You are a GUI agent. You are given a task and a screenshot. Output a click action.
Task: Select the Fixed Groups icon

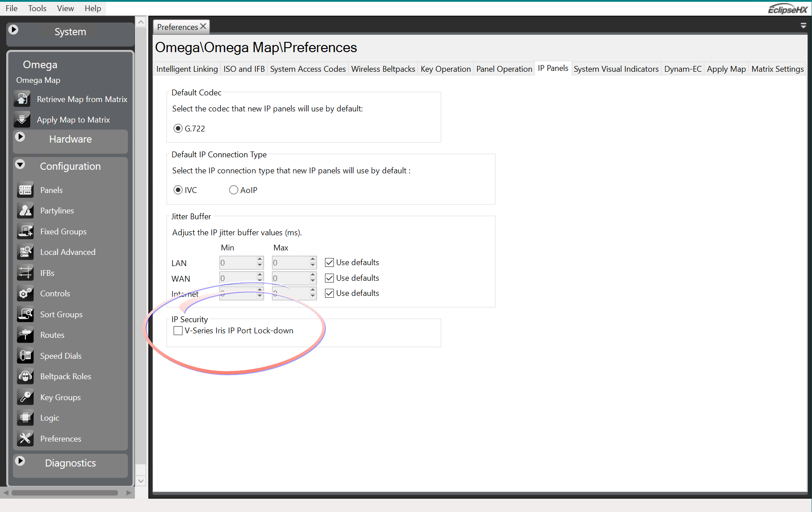pyautogui.click(x=25, y=231)
